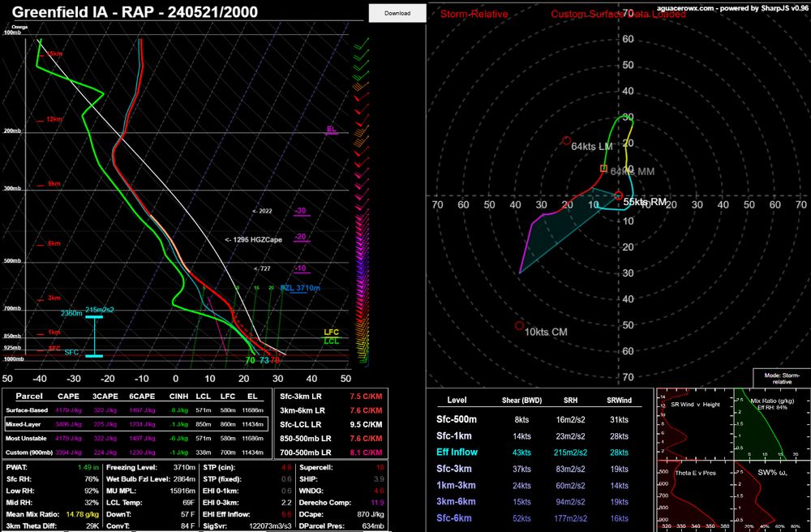Click the DCape value 870 J/kg
The image size is (811, 532).
coord(371,514)
